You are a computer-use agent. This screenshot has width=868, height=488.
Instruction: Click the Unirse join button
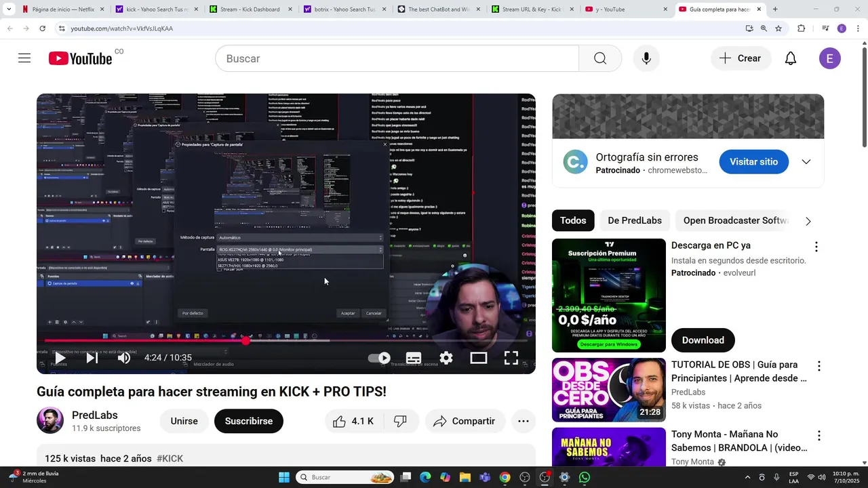(184, 421)
